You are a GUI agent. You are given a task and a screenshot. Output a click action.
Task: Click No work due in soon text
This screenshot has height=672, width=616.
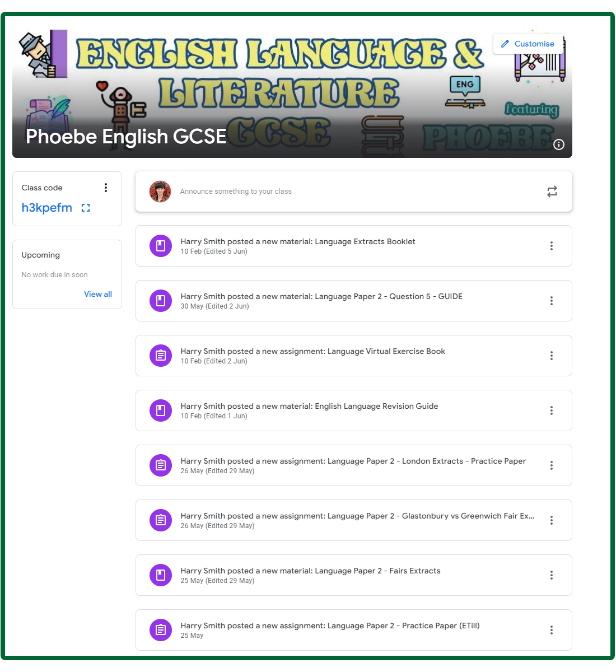point(55,274)
